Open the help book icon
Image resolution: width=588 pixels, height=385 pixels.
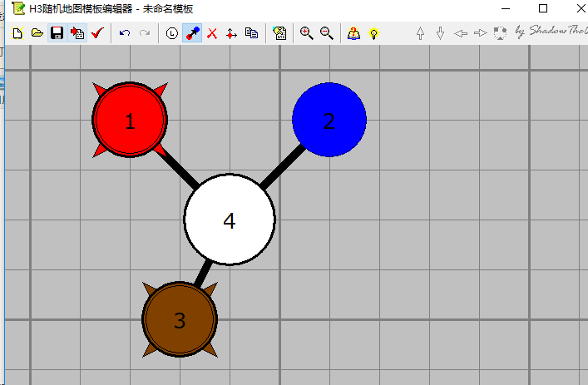pyautogui.click(x=353, y=33)
